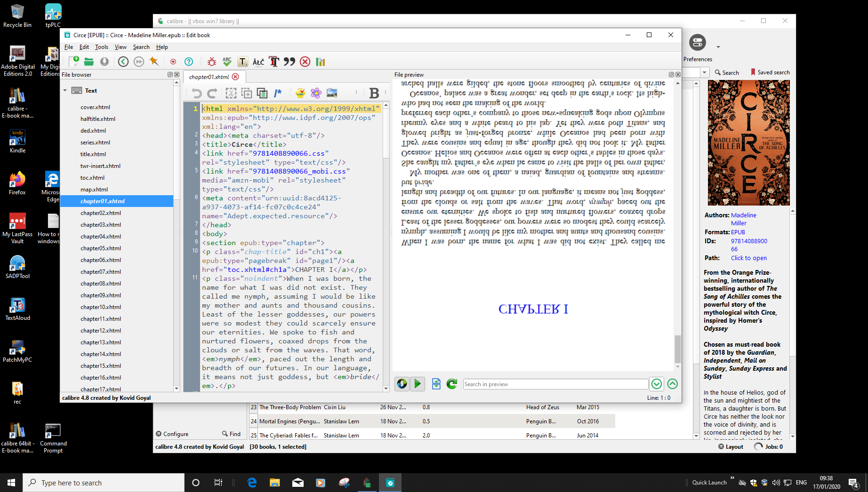
Task: Select chapter05.xhtml in File browser
Action: click(x=101, y=248)
